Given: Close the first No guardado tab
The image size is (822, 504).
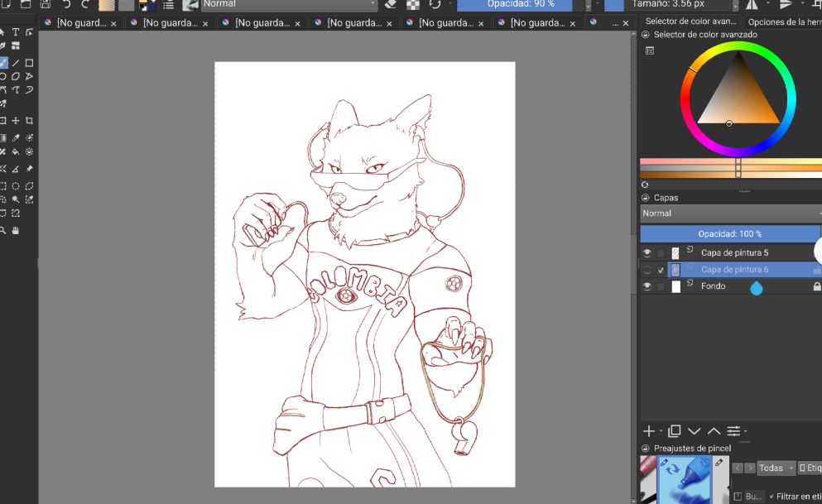Looking at the screenshot, I should [x=113, y=23].
